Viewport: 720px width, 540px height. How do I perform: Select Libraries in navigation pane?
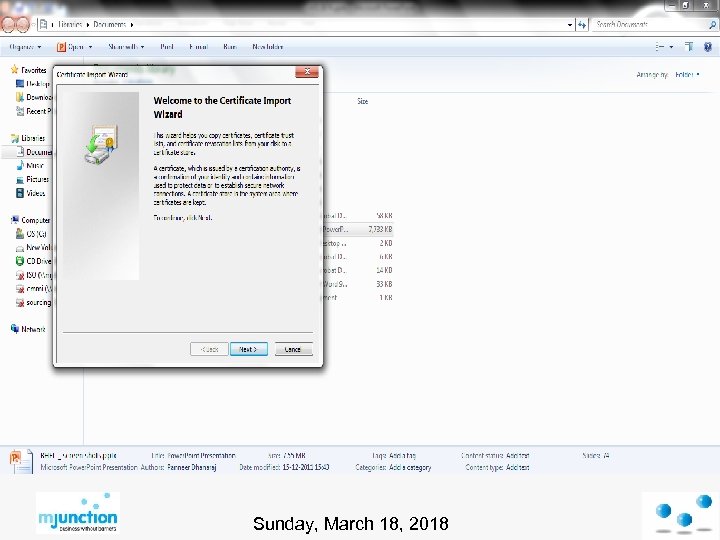pyautogui.click(x=33, y=138)
